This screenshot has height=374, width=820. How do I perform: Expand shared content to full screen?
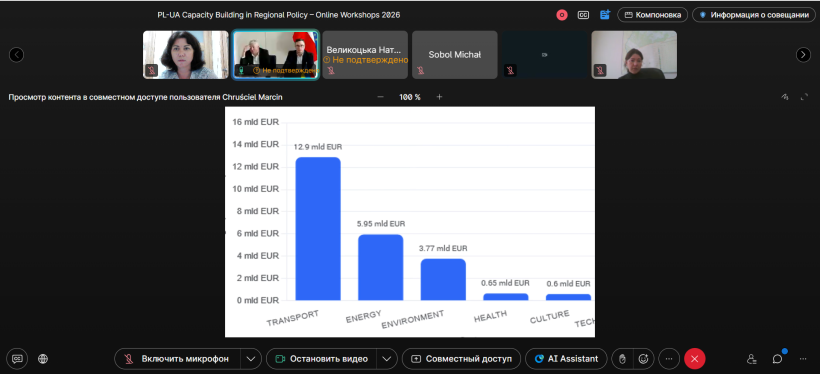tap(804, 97)
